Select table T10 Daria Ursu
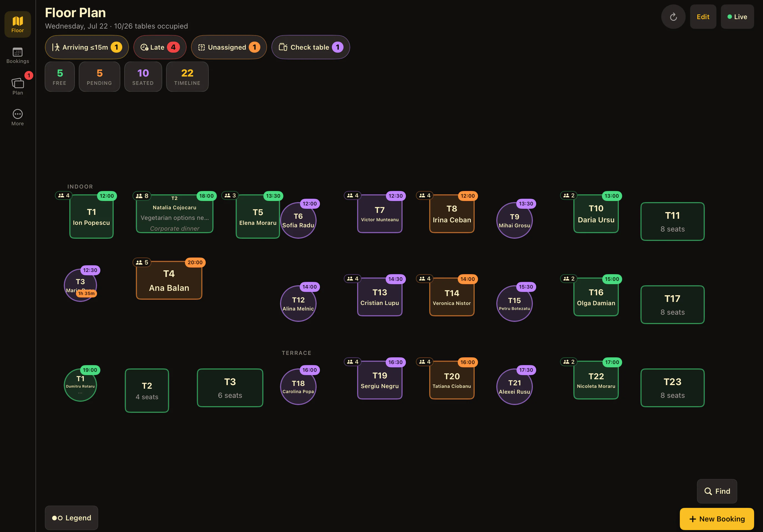763x532 pixels. click(x=596, y=214)
